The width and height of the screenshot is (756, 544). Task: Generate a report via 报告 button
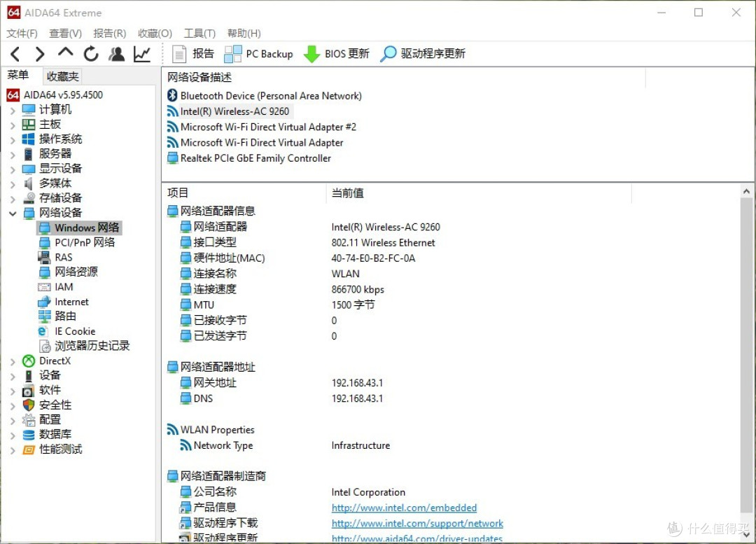[193, 53]
